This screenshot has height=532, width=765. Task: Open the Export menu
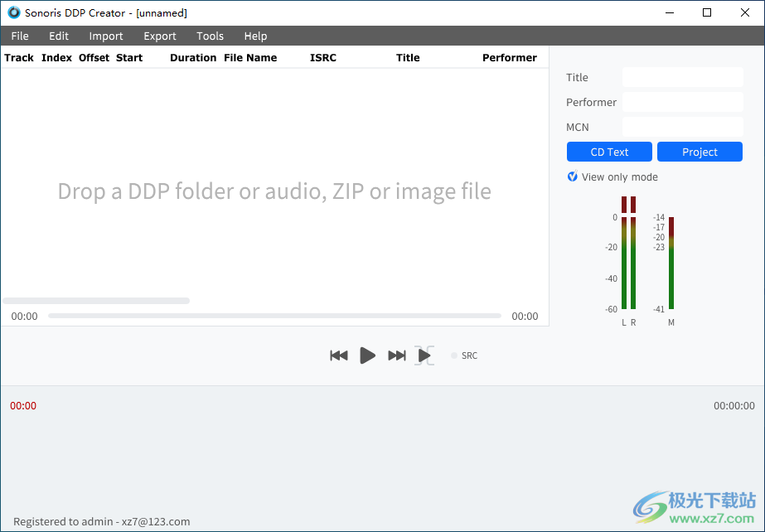tap(159, 36)
